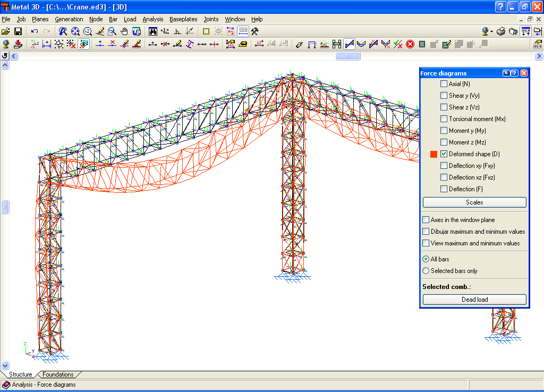Click the hammer and pick settings icon
The height and width of the screenshot is (392, 544).
tap(255, 31)
